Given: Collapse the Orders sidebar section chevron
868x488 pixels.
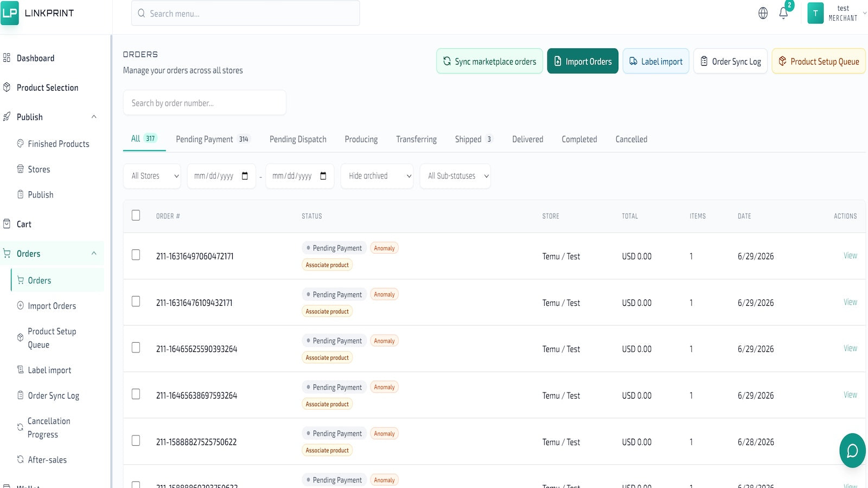Looking at the screenshot, I should click(94, 253).
